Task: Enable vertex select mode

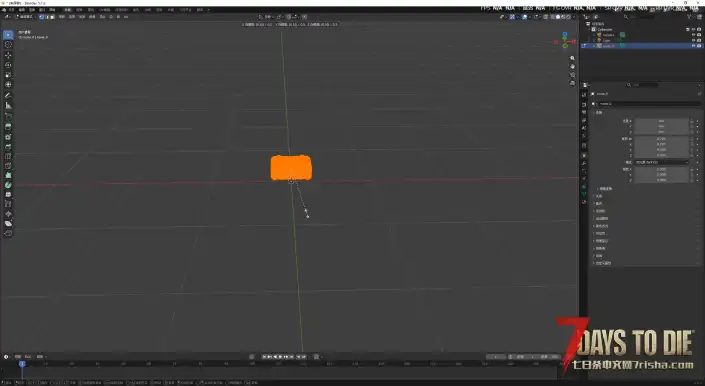Action: click(x=41, y=17)
